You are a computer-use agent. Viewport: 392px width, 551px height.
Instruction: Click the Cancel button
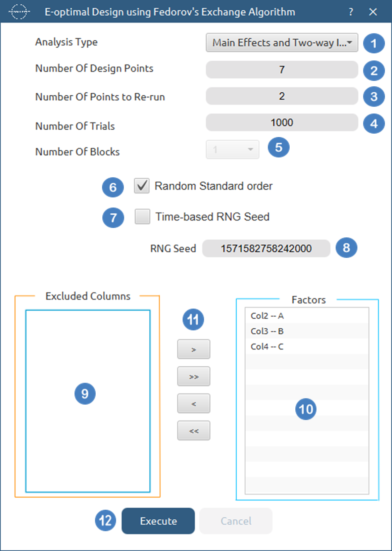(236, 521)
